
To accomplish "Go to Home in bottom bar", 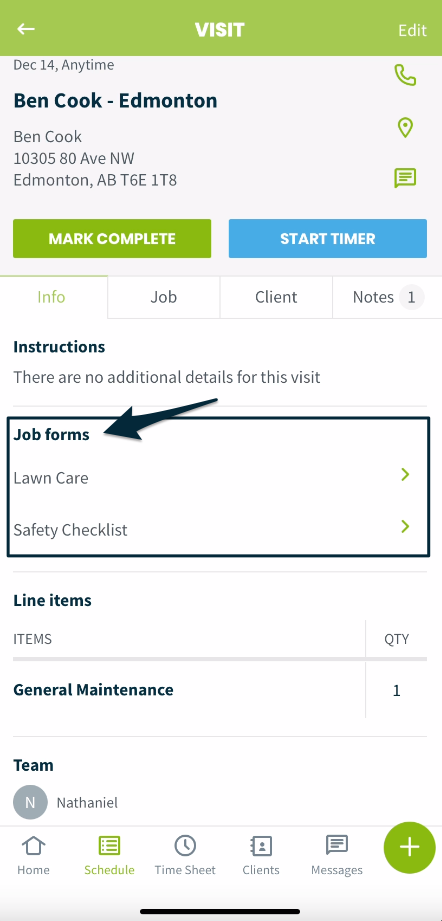I will pos(33,855).
